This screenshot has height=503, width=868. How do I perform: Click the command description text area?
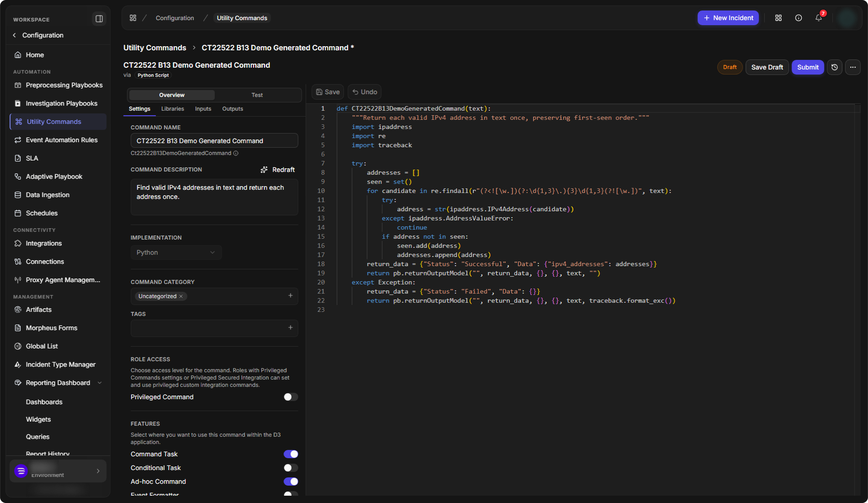coord(214,197)
